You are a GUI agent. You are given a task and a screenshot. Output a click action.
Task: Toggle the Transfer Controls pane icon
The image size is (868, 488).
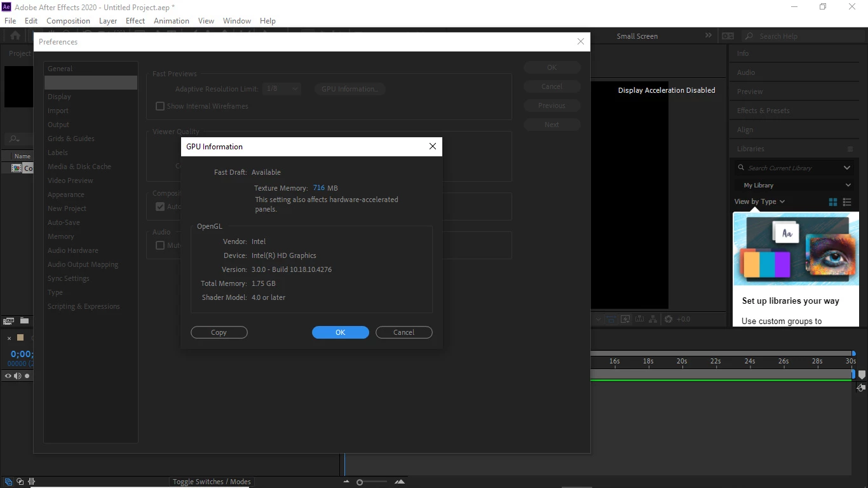[x=20, y=482]
